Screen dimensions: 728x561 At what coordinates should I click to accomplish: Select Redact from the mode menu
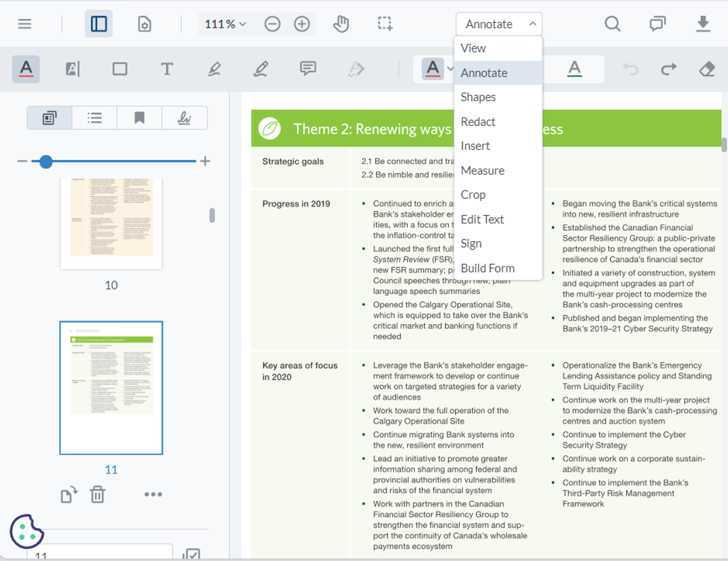(x=478, y=121)
